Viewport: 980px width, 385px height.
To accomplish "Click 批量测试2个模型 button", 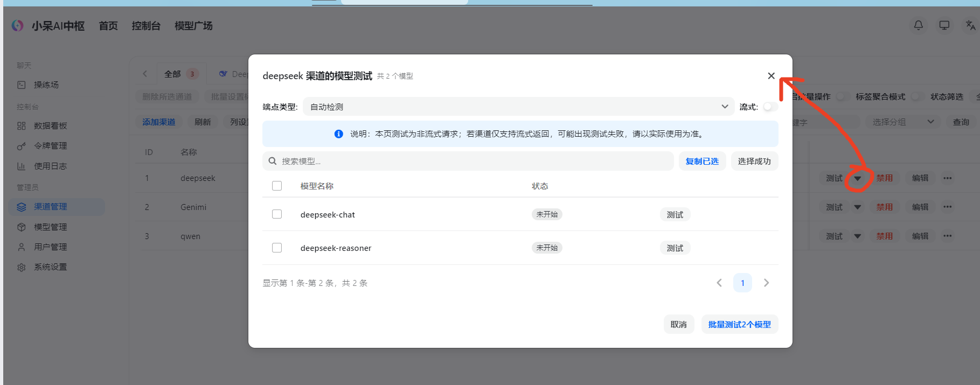I will 739,325.
